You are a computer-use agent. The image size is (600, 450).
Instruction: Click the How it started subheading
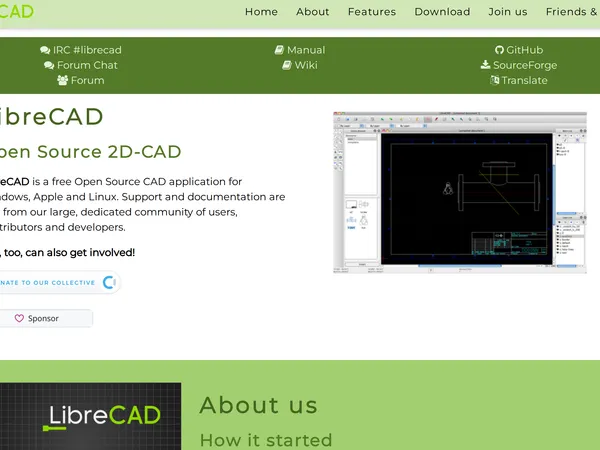tap(266, 440)
